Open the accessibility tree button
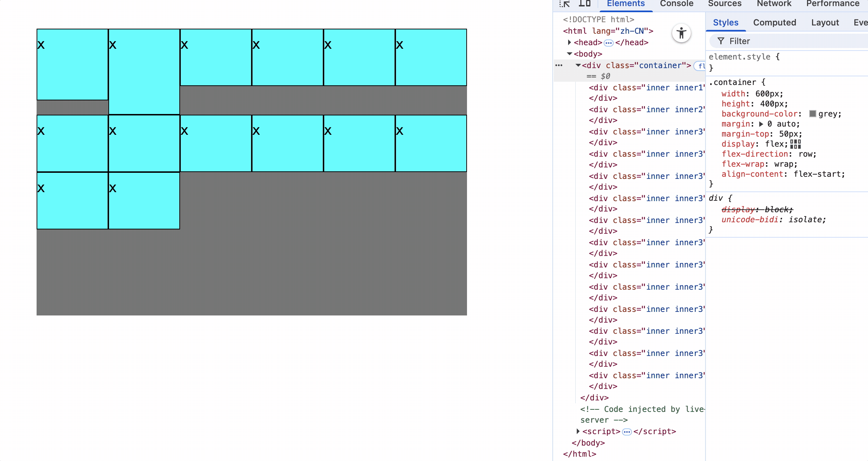 pos(681,34)
